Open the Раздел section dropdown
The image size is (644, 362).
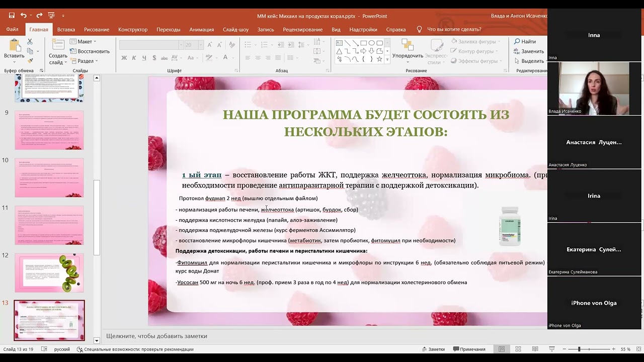(x=84, y=61)
